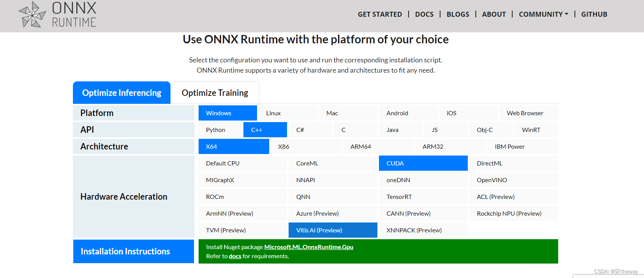644x278 pixels.
Task: Select QNN hardware acceleration
Action: (333, 197)
